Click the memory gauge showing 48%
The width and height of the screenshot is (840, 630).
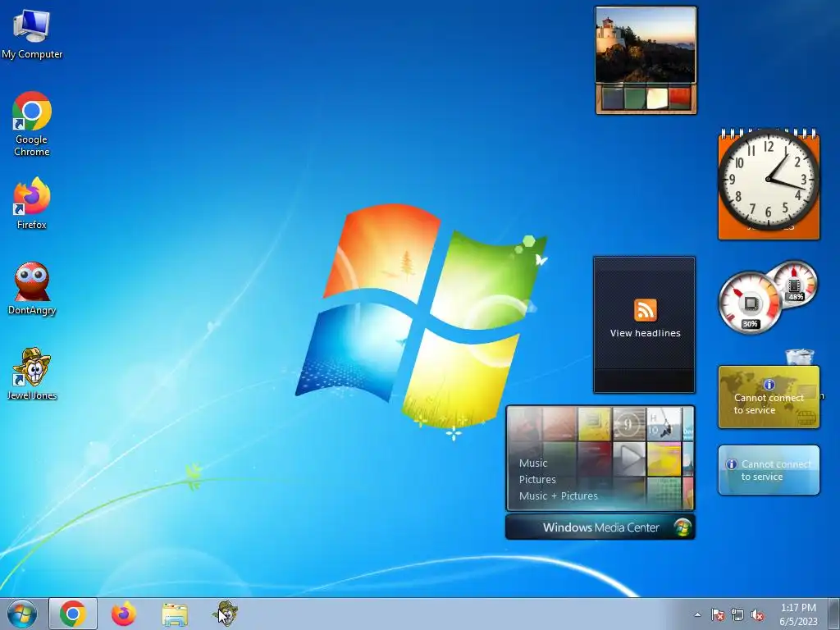[x=795, y=284]
